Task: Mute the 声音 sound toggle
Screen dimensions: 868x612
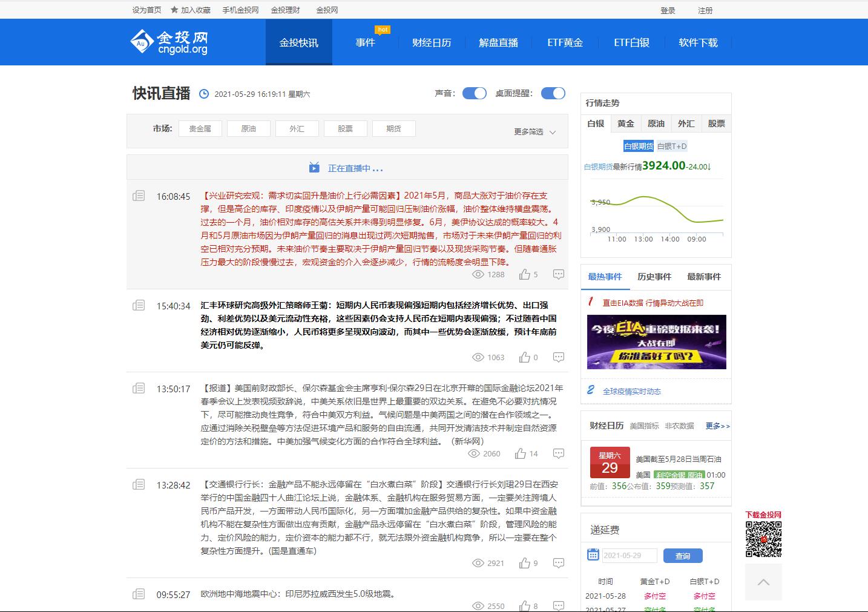Action: coord(474,93)
